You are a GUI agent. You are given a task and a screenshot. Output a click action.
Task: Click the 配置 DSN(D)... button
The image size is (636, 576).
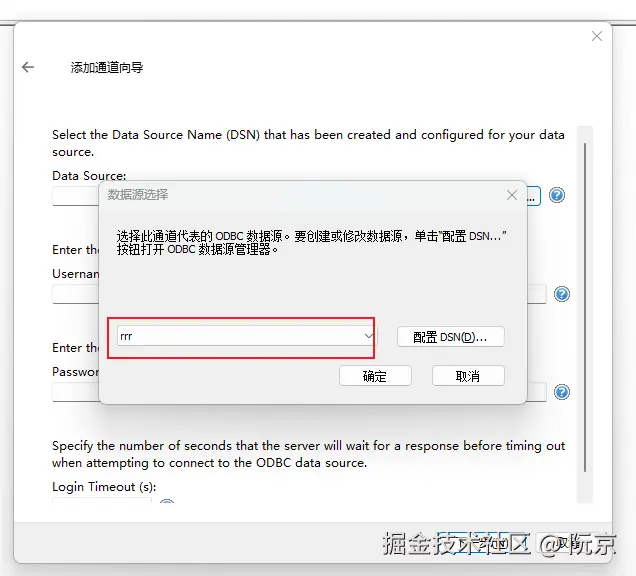pyautogui.click(x=451, y=337)
